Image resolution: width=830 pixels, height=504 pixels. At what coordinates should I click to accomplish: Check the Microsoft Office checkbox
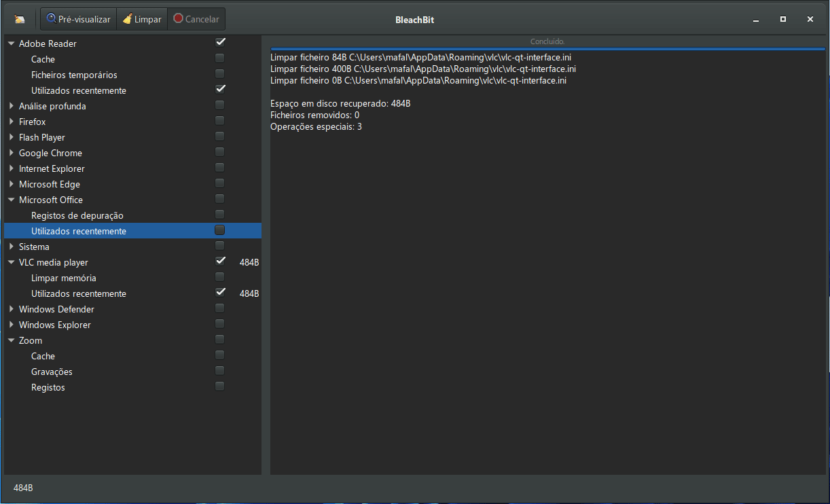[220, 198]
